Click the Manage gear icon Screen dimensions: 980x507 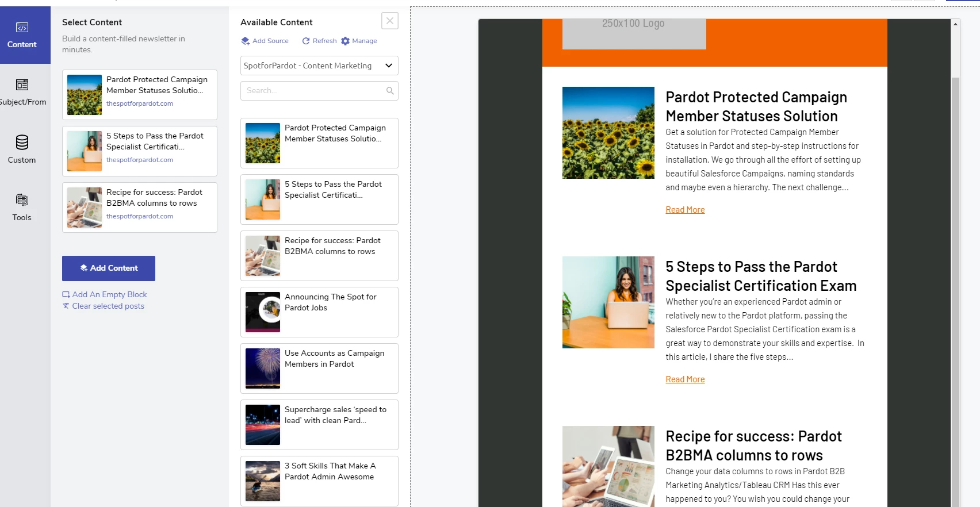point(345,41)
